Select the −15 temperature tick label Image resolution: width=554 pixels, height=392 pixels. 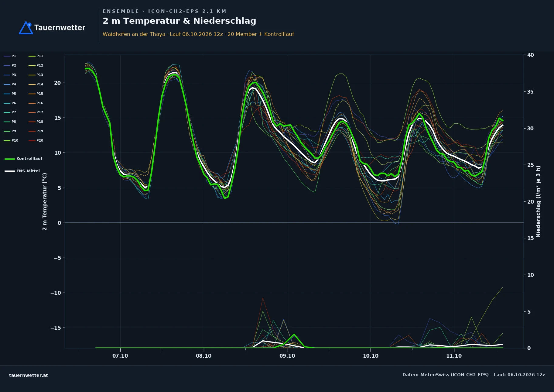[56, 328]
